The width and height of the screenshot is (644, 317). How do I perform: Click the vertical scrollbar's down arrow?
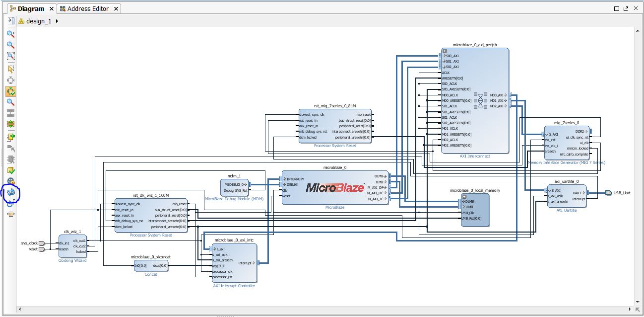pos(638,302)
